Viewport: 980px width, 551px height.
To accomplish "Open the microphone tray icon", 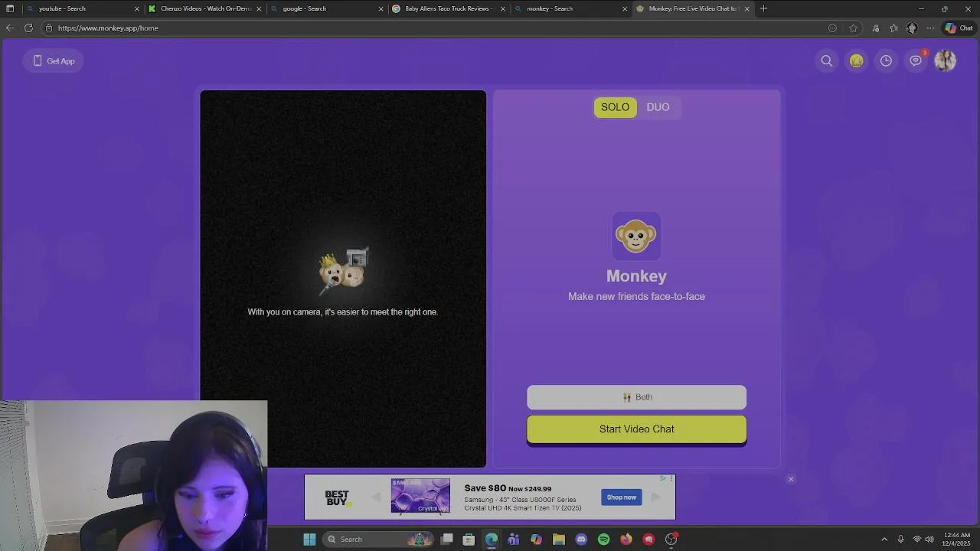I will coord(901,540).
